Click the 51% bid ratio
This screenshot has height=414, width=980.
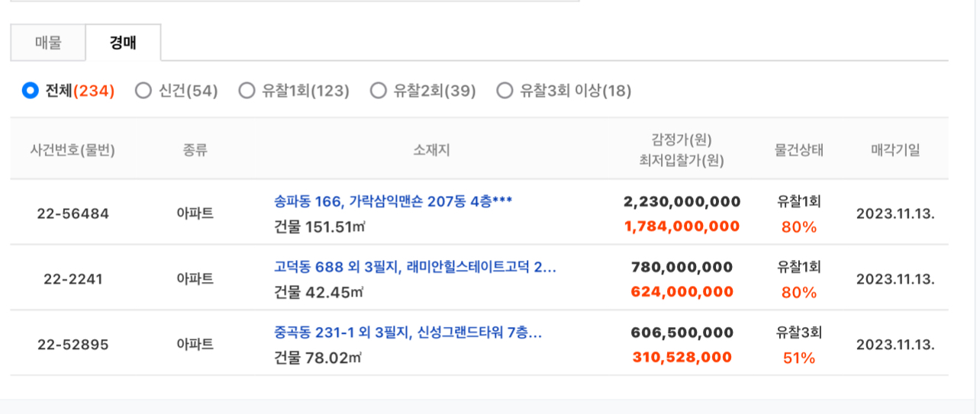798,358
